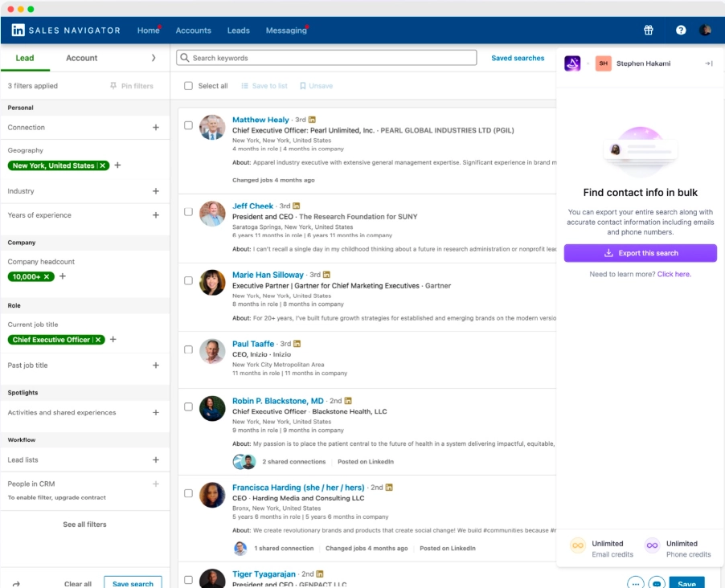Remove the 10,000+ headcount filter
The height and width of the screenshot is (588, 725).
[47, 276]
